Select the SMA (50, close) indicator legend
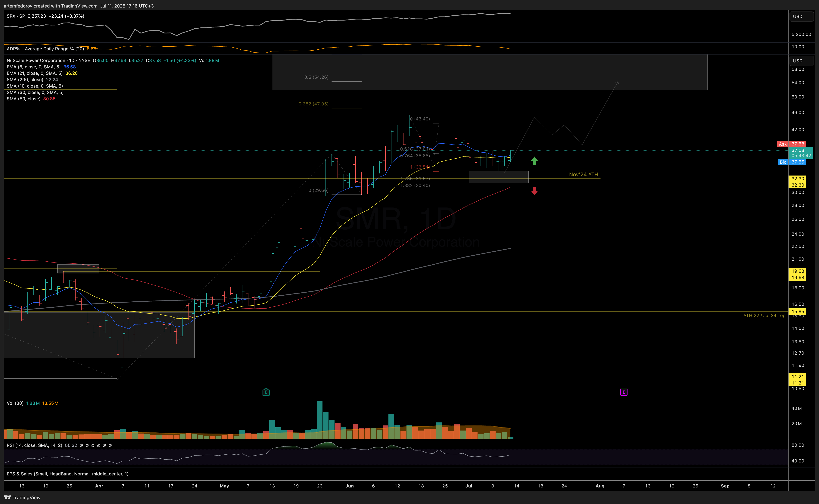This screenshot has height=504, width=819. pyautogui.click(x=24, y=99)
